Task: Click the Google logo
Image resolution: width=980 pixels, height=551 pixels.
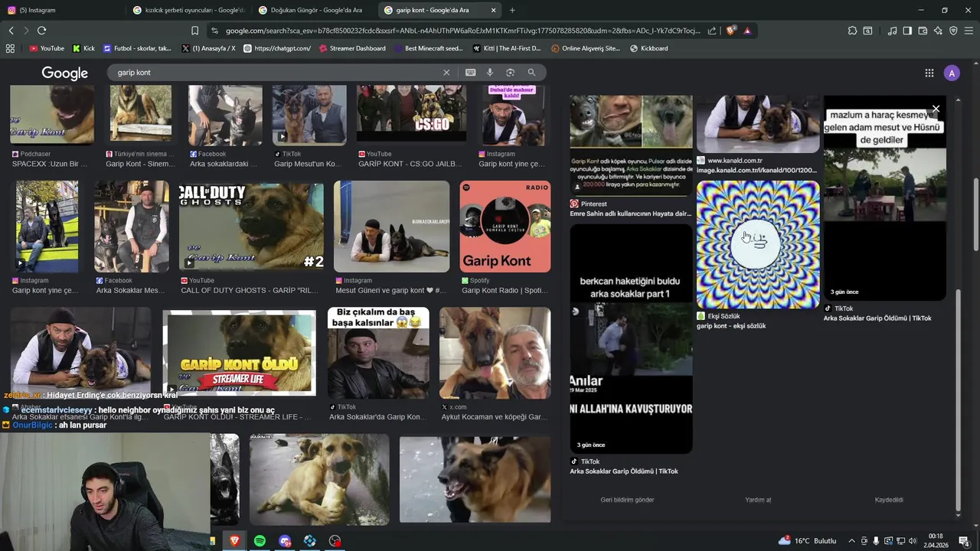Action: (64, 73)
